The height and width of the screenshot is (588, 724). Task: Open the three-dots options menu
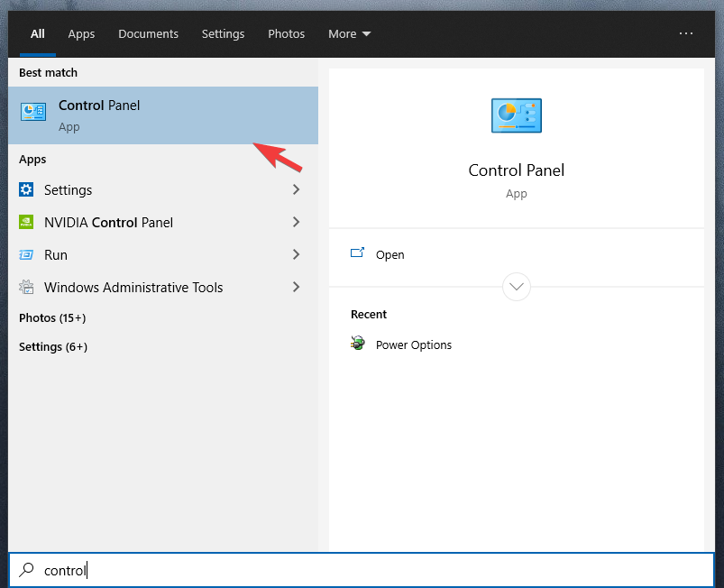pyautogui.click(x=685, y=33)
